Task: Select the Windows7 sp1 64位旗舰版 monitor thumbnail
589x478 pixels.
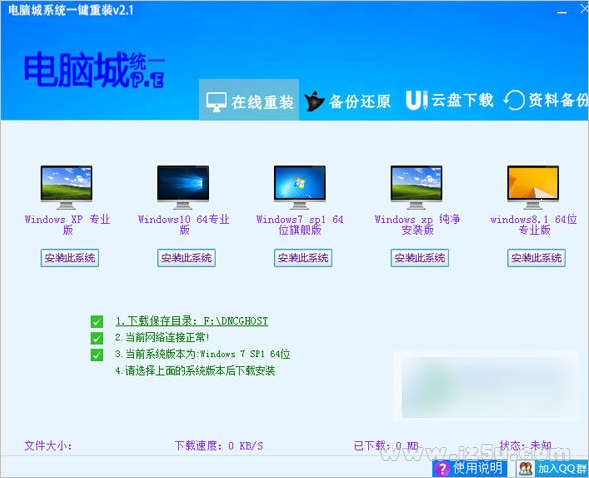Action: (x=300, y=187)
